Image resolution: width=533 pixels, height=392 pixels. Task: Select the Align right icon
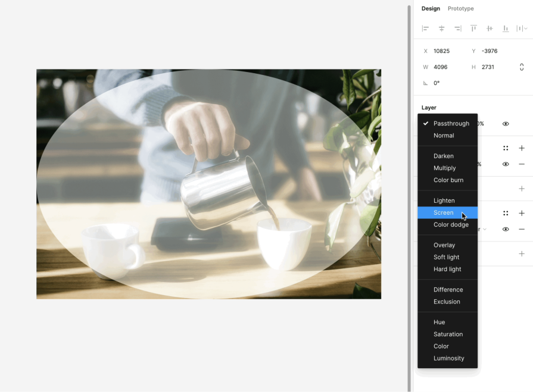(457, 28)
